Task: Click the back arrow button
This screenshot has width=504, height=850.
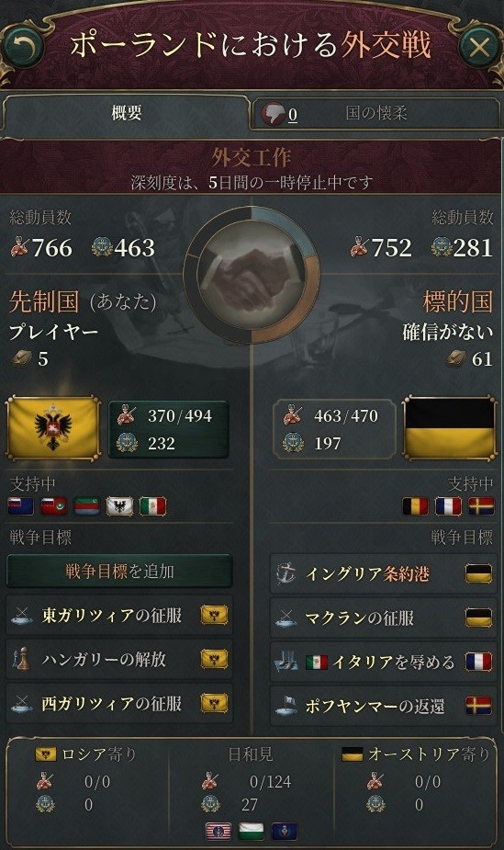Action: (x=22, y=47)
